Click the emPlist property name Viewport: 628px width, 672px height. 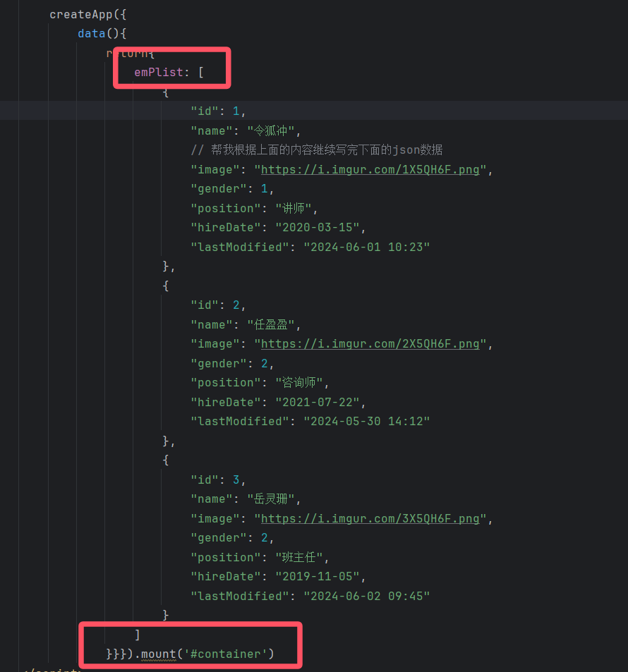[159, 73]
